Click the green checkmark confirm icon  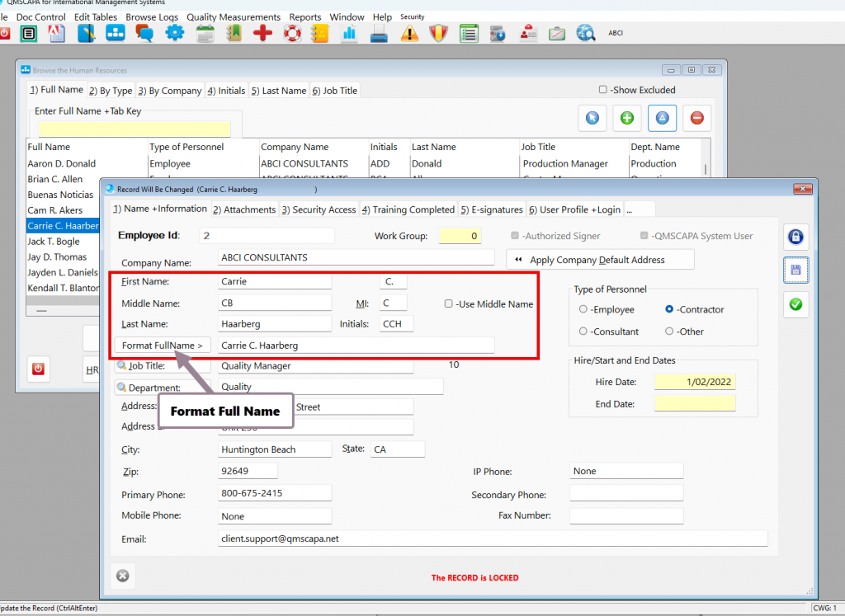point(795,304)
